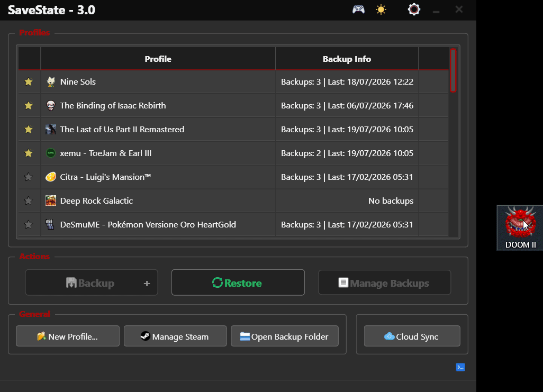This screenshot has width=543, height=392.
Task: Select The Binding of Isaac Rebirth profile
Action: (233, 106)
